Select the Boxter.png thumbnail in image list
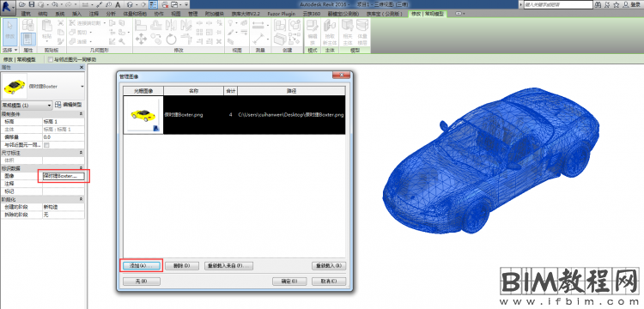 tap(143, 115)
